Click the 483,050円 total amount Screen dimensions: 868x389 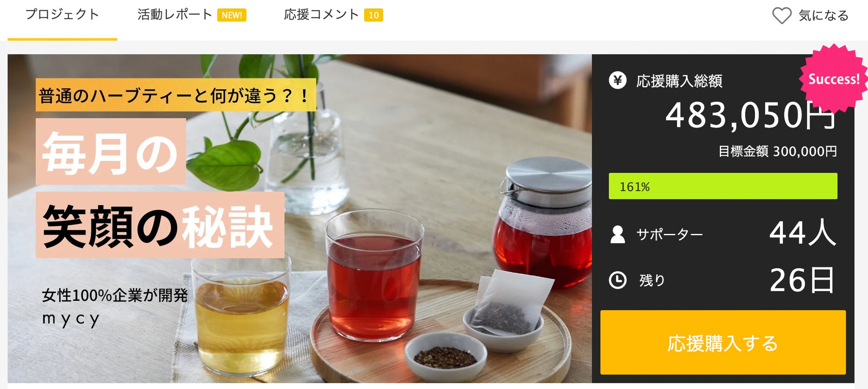point(750,115)
